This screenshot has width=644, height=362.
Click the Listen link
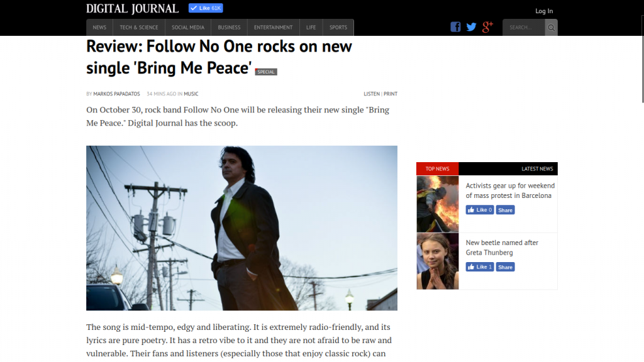pos(372,94)
